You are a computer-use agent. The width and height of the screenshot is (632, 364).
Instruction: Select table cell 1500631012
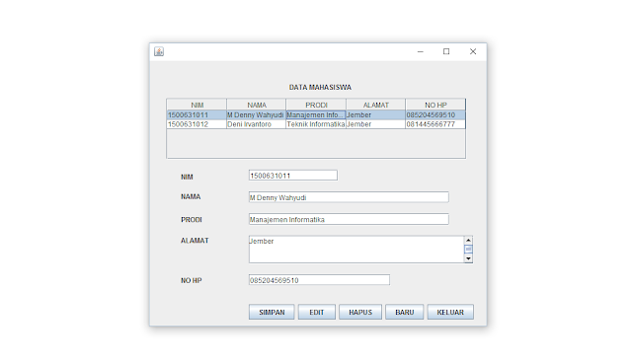pos(197,124)
